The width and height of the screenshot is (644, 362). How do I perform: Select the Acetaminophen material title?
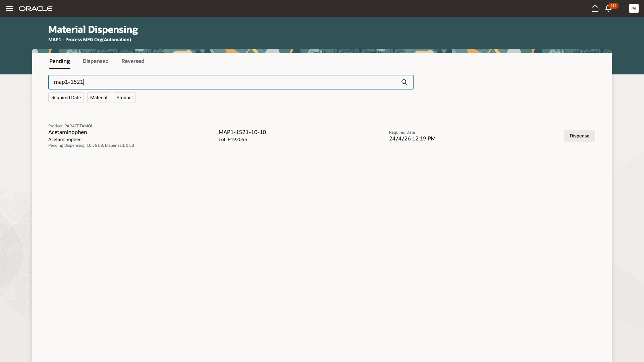(x=68, y=132)
